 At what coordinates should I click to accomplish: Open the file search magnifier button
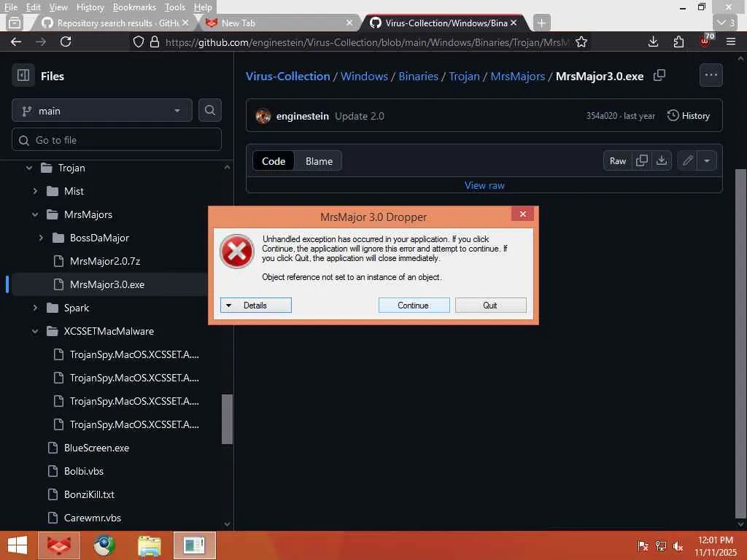click(209, 111)
